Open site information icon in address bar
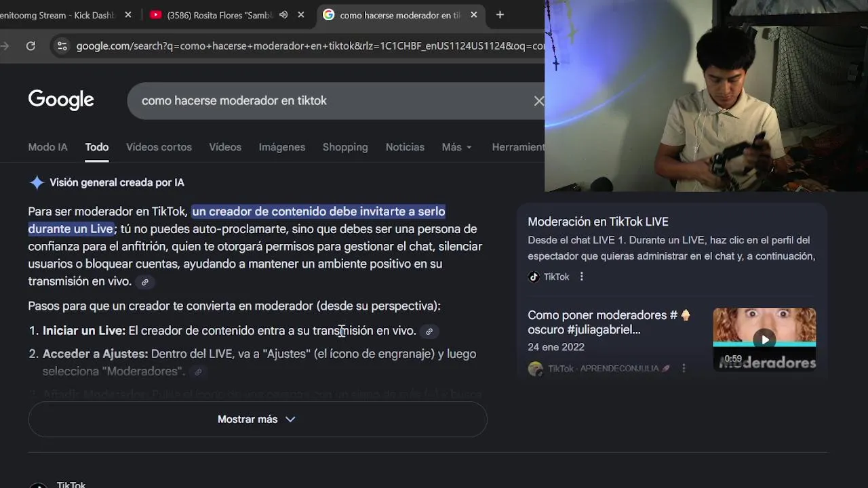The image size is (868, 488). (62, 46)
